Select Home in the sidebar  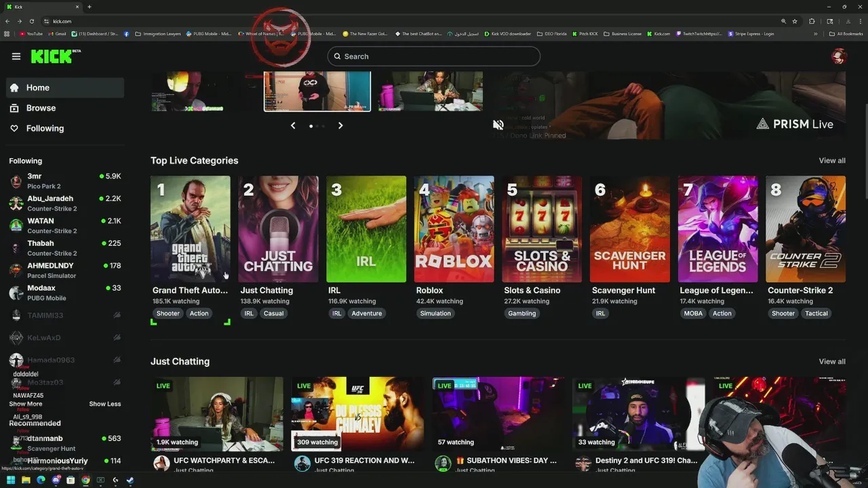[64, 87]
